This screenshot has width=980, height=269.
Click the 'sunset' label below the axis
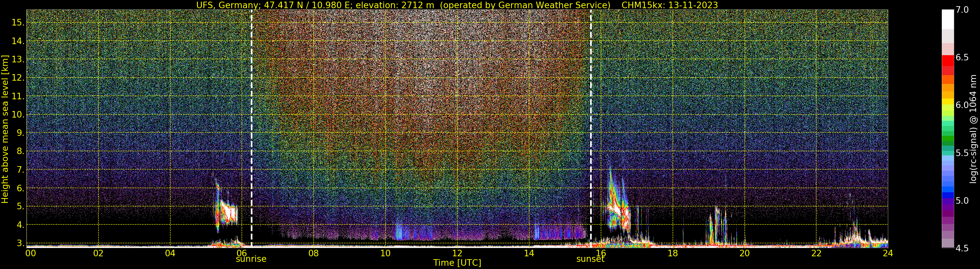590,259
